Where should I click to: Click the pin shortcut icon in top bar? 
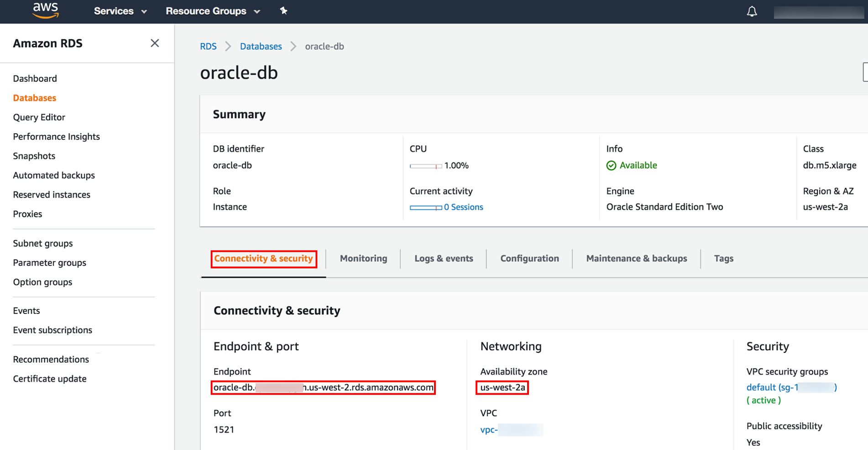pyautogui.click(x=283, y=11)
